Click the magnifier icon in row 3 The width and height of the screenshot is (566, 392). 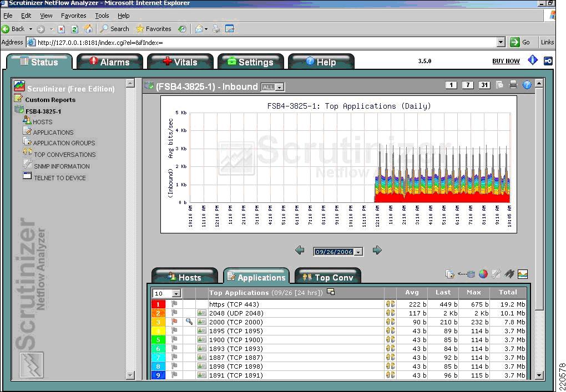189,322
